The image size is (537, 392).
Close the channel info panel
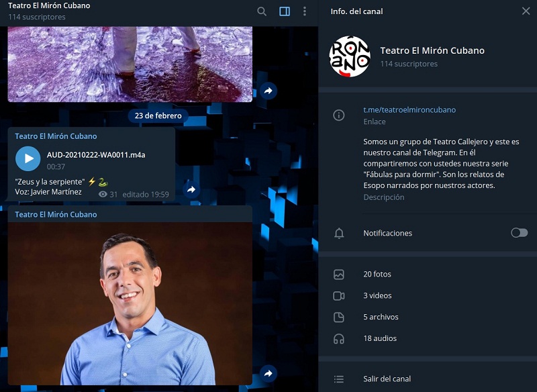tap(526, 11)
